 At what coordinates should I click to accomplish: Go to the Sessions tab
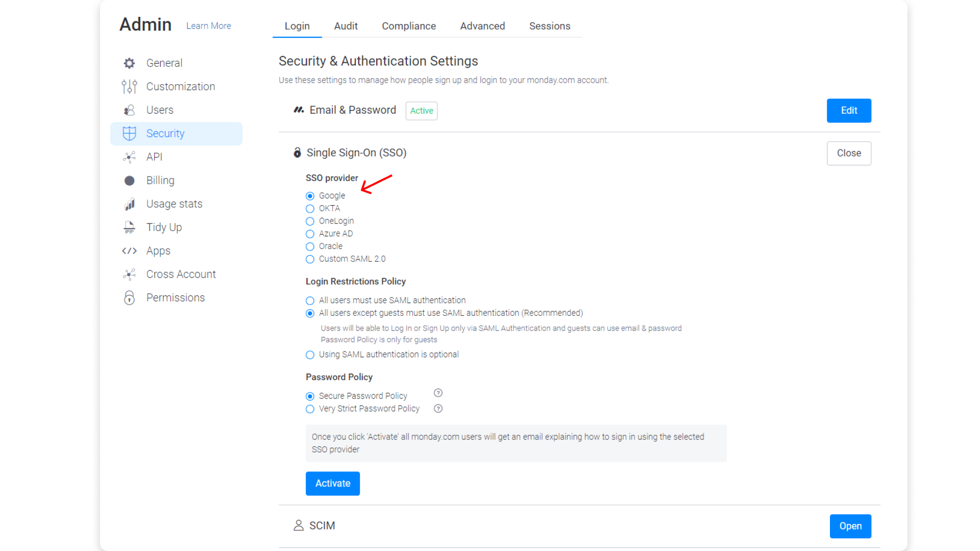tap(550, 26)
